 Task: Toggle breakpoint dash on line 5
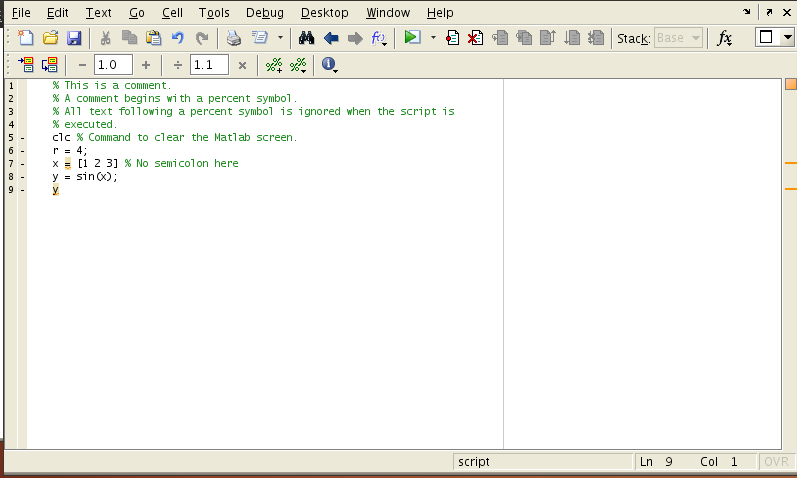coord(22,137)
